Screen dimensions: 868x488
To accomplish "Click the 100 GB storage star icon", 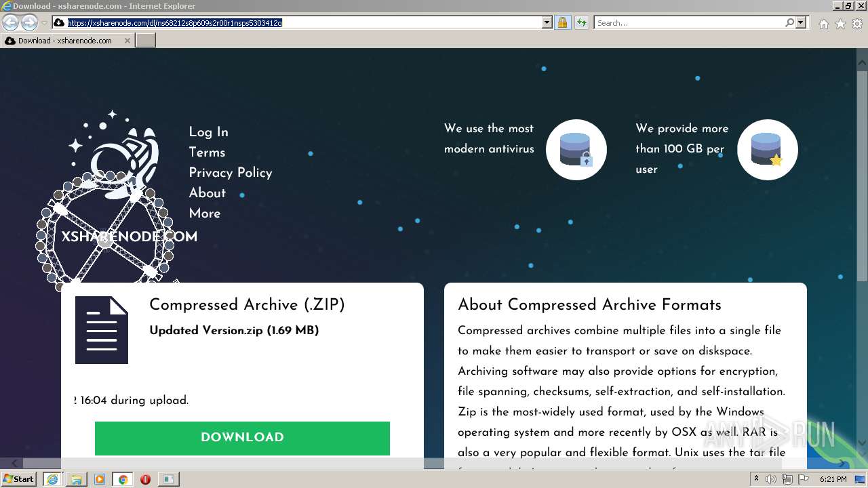I will (767, 150).
